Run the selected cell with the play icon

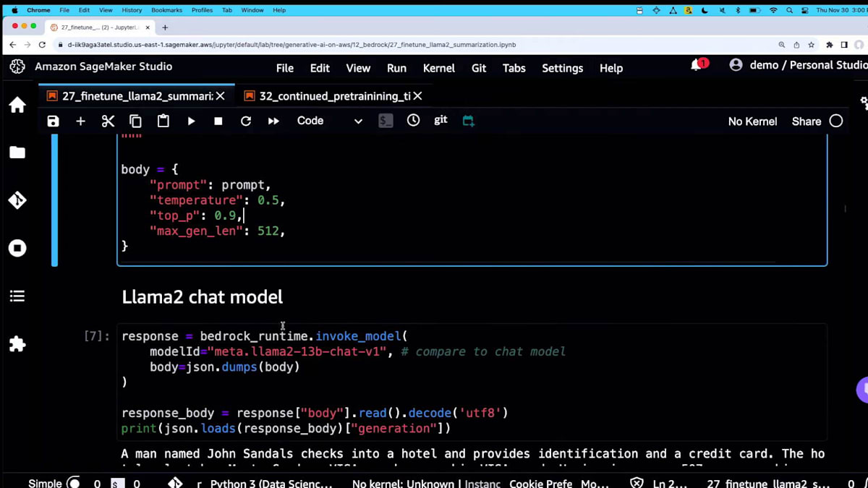coord(191,121)
